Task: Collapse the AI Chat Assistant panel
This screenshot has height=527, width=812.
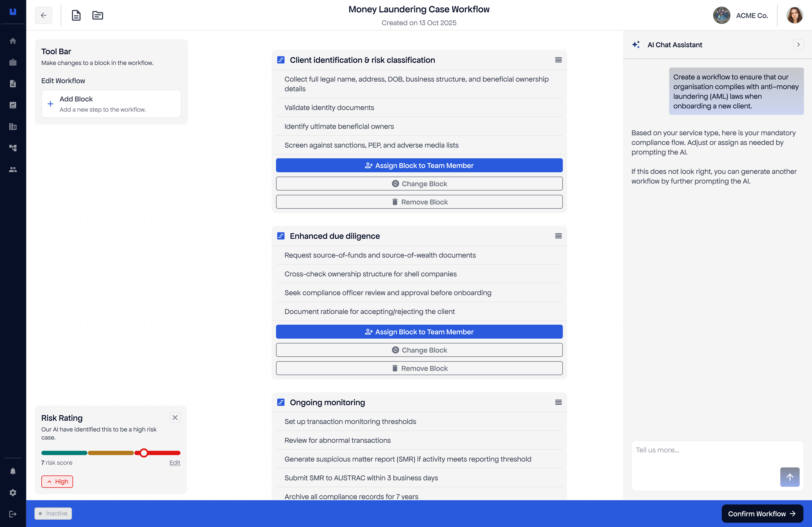Action: (798, 45)
